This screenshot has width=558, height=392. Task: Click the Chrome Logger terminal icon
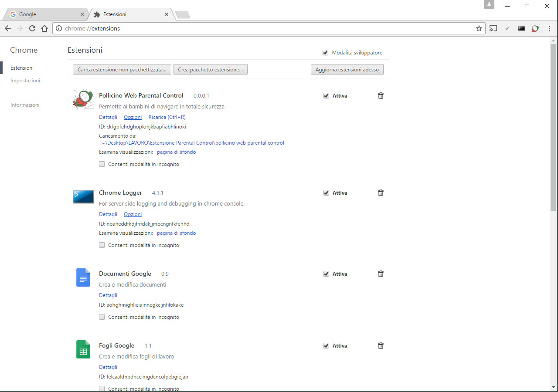tap(83, 196)
